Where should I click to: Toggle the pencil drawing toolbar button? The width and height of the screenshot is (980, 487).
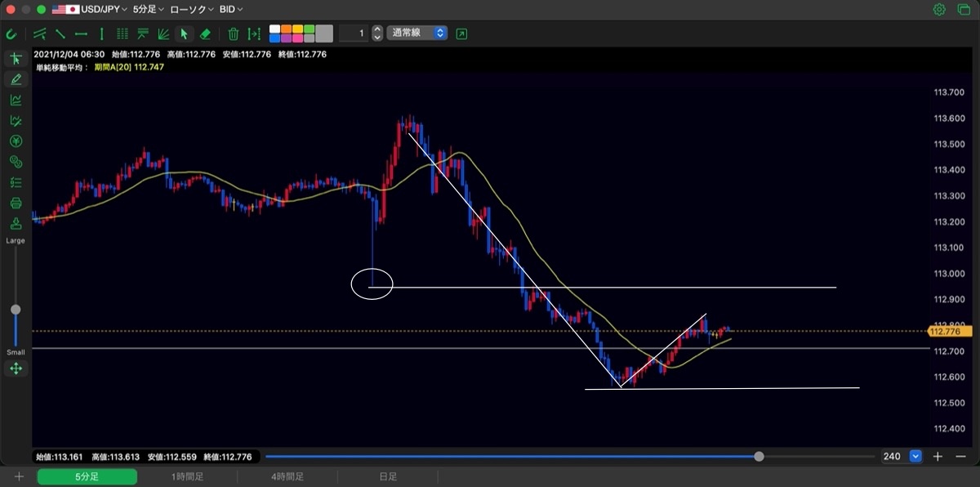point(16,79)
